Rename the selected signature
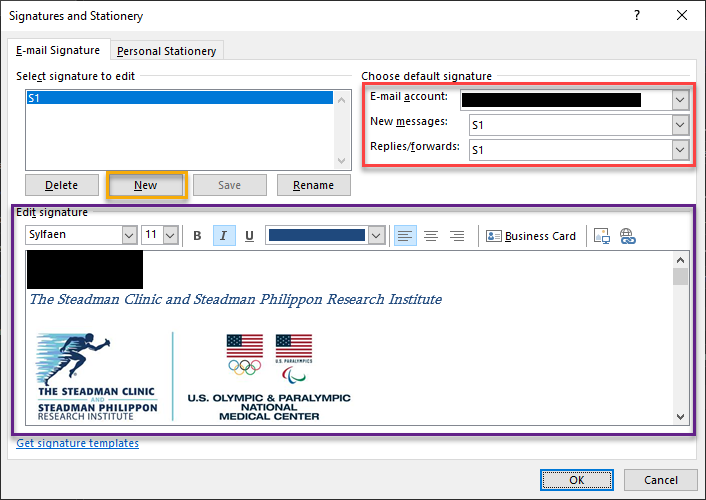 [x=313, y=185]
